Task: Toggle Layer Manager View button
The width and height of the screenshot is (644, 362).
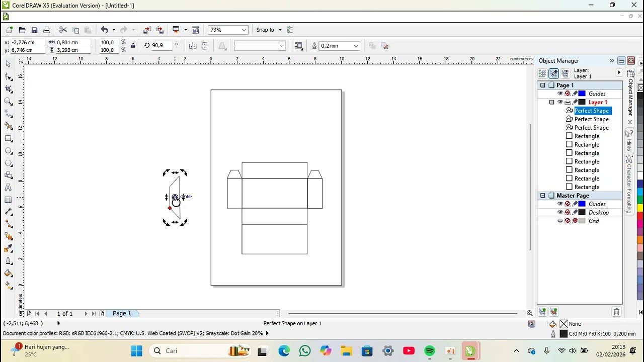Action: point(566,73)
